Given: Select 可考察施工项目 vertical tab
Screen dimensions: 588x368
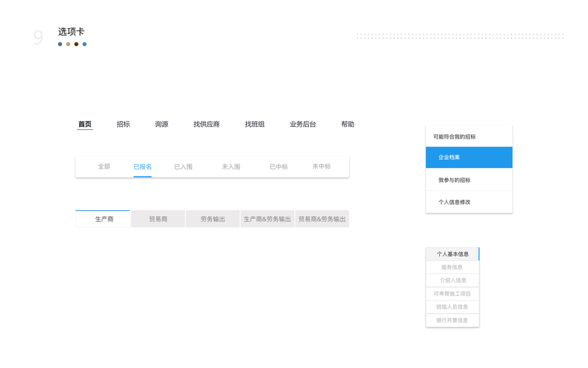Looking at the screenshot, I should 453,294.
